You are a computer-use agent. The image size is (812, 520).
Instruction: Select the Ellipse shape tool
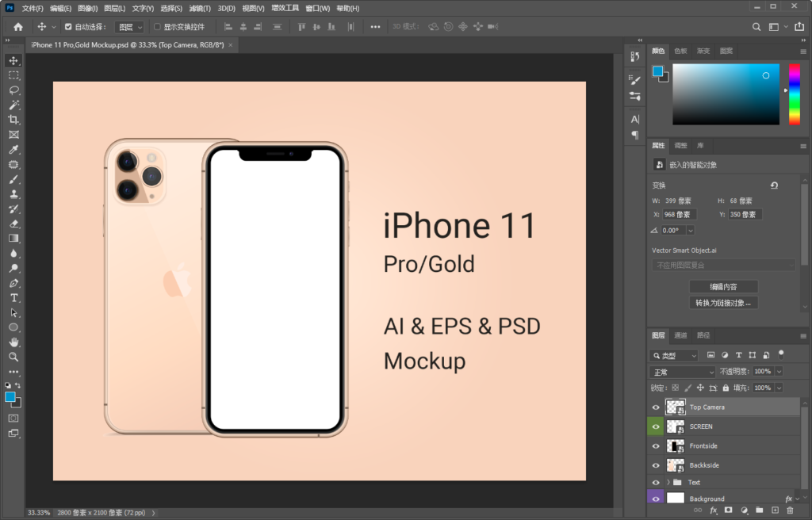[x=13, y=327]
